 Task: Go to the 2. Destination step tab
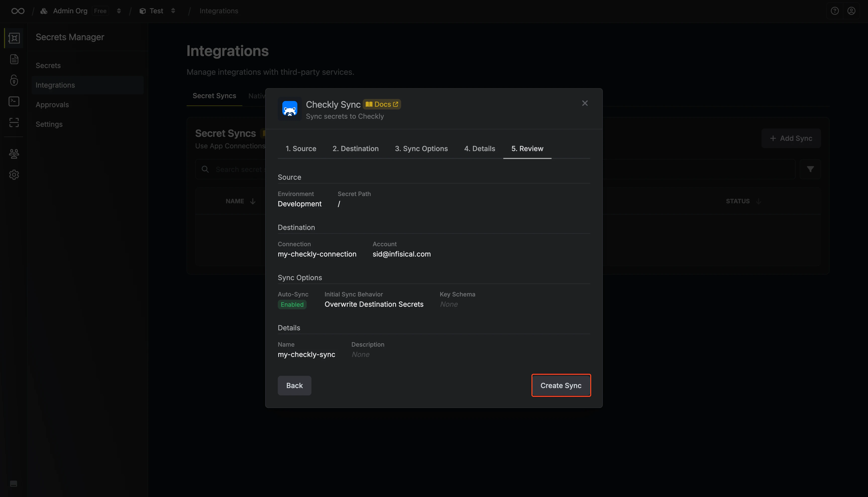pyautogui.click(x=355, y=149)
